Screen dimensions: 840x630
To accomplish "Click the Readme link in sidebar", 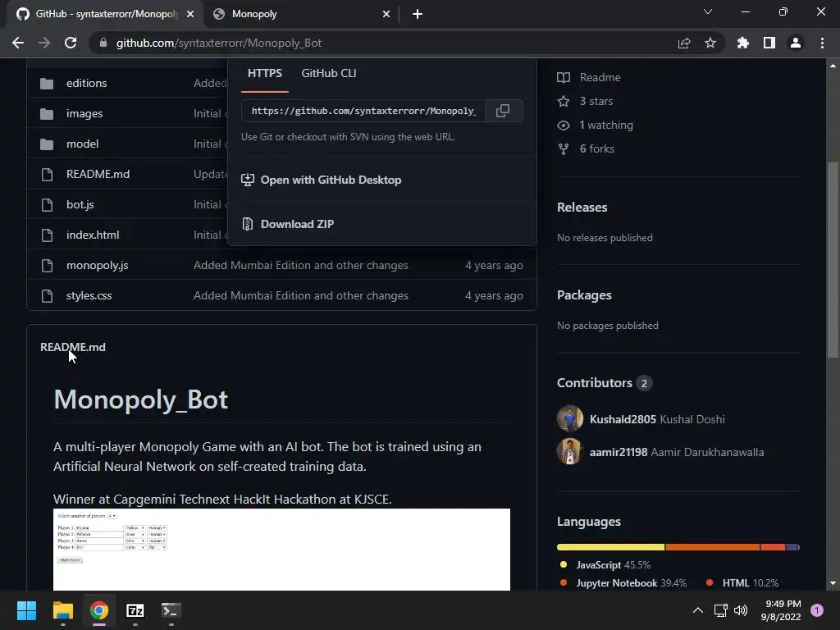I will (600, 77).
